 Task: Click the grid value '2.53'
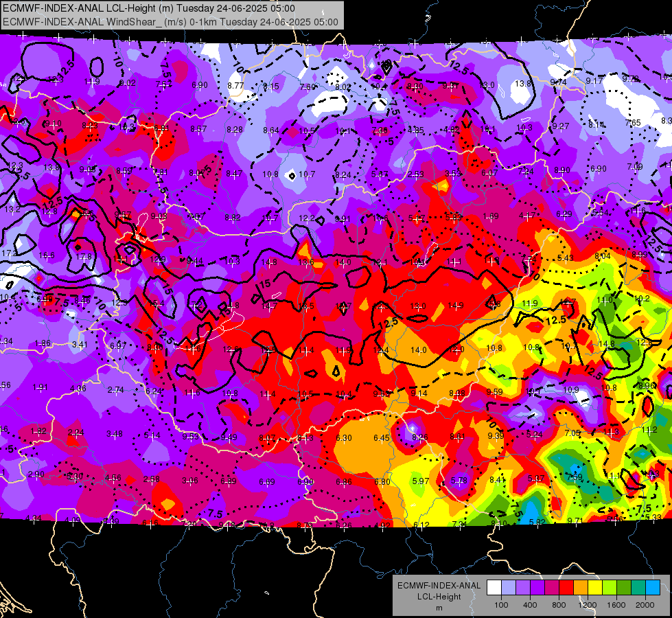[416, 174]
